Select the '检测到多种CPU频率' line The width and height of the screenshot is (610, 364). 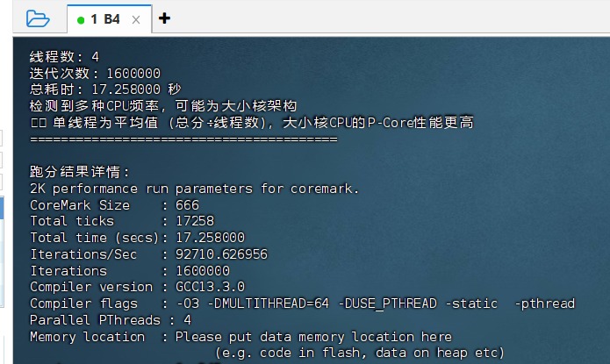[x=163, y=106]
